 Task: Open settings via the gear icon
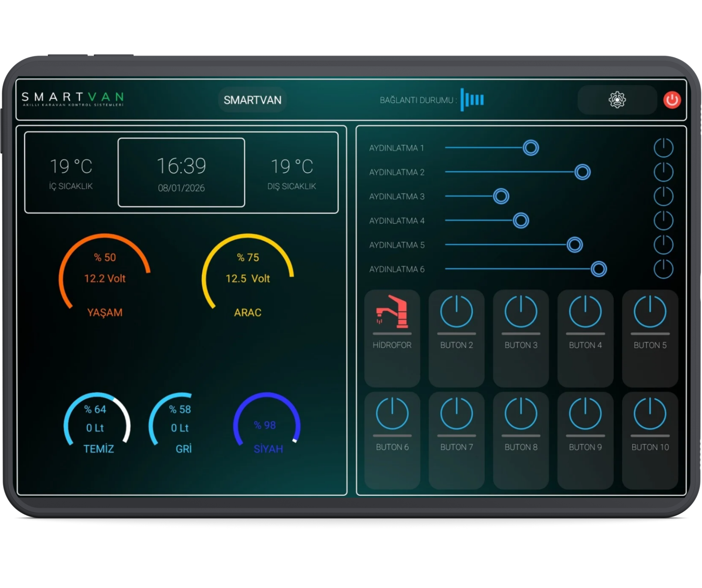pos(617,100)
